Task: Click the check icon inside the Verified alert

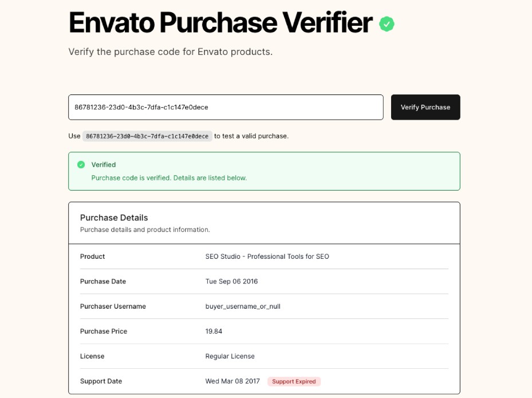Action: point(82,164)
